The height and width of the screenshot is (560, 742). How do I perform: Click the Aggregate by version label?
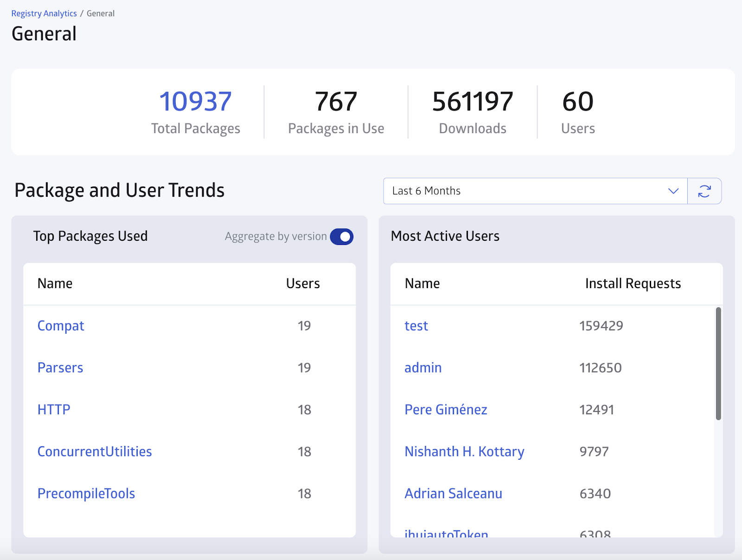point(276,237)
